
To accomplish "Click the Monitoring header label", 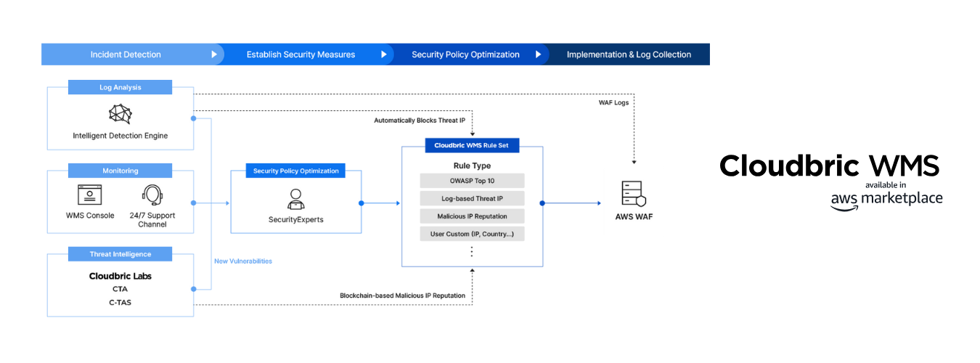I will (x=121, y=171).
